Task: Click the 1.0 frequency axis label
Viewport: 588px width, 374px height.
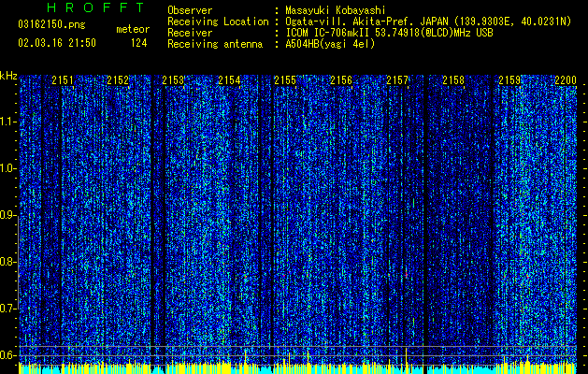Action: (7, 168)
